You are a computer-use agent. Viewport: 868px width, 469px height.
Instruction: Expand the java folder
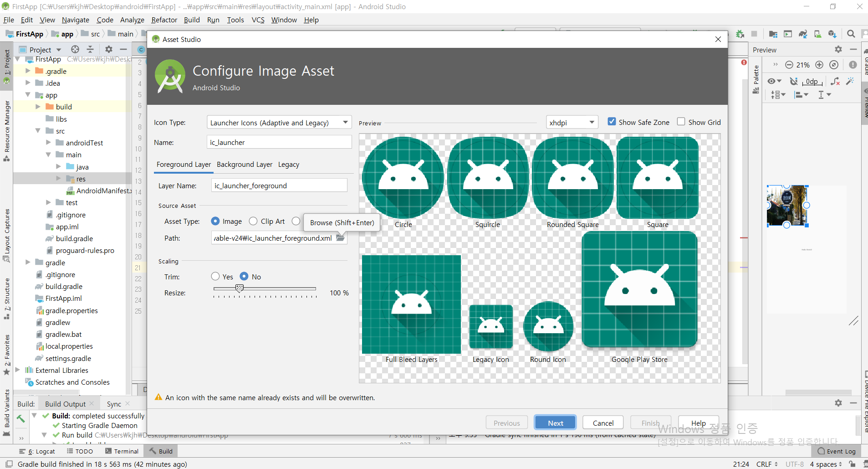click(x=58, y=167)
